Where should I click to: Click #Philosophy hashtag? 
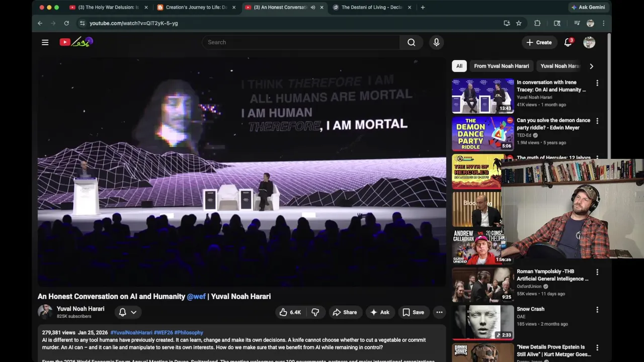[x=189, y=332]
